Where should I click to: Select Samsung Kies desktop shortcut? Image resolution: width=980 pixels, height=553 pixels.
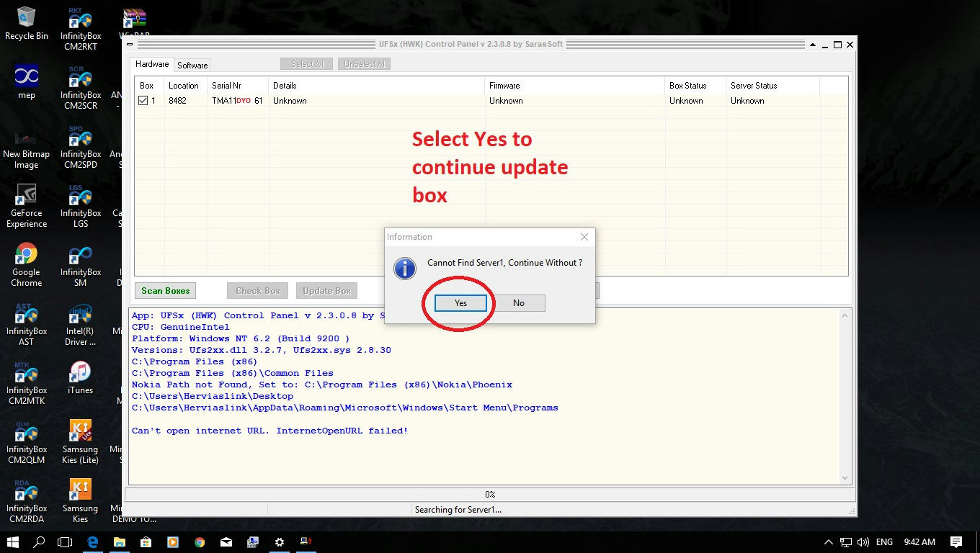coord(81,501)
